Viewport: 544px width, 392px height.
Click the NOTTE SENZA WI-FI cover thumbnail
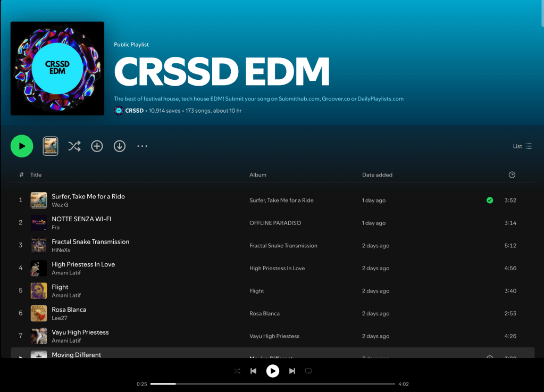[x=39, y=223]
